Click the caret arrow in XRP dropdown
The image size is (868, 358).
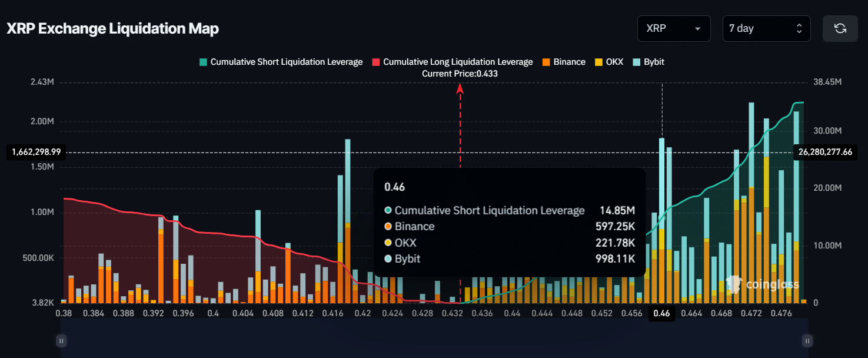coord(698,29)
